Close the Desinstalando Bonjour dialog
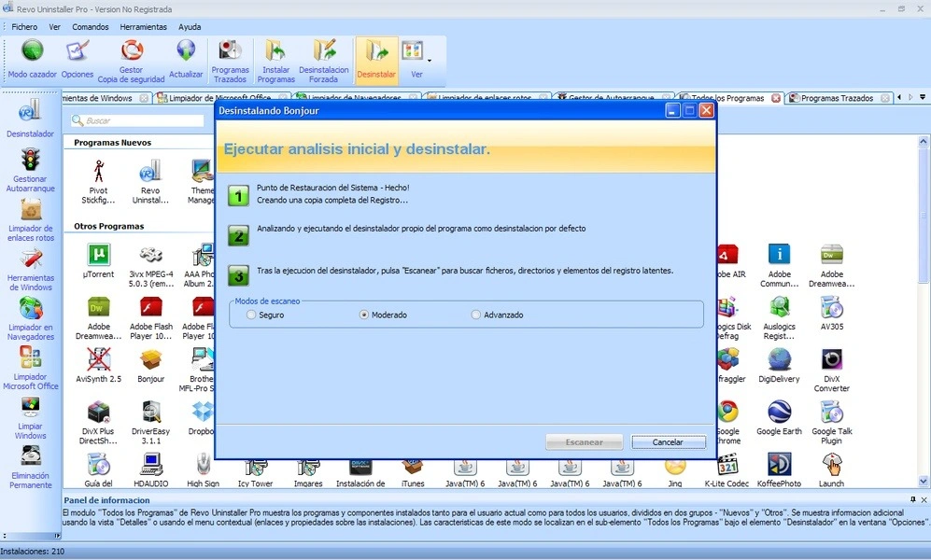931x560 pixels. pyautogui.click(x=706, y=110)
